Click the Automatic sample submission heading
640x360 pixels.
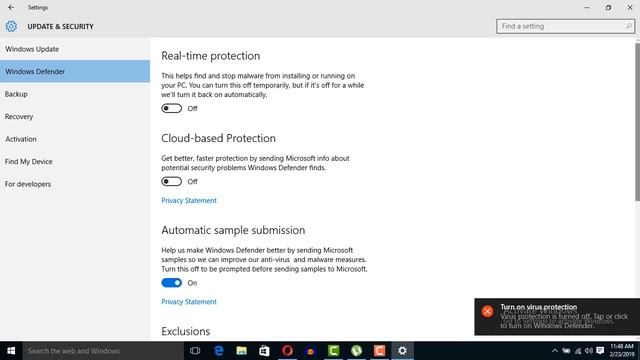click(233, 230)
